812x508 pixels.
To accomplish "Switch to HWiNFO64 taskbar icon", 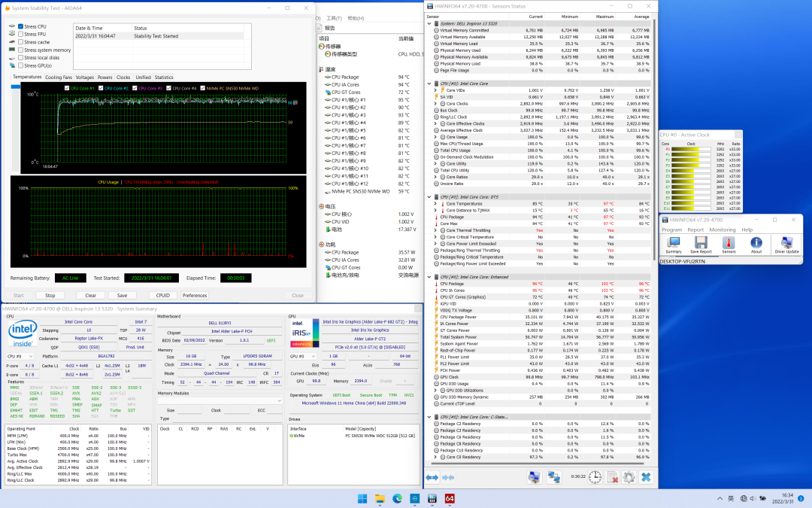I will pos(432,498).
